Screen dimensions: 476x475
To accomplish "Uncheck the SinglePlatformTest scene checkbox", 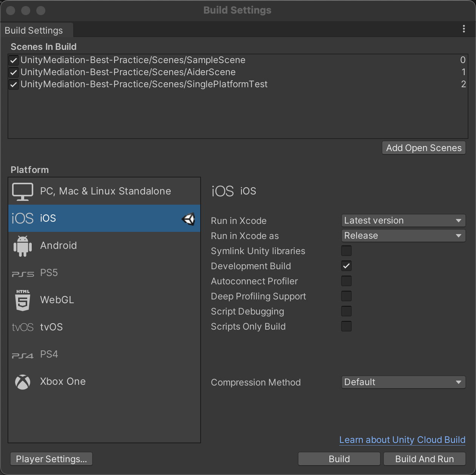I will pyautogui.click(x=14, y=84).
